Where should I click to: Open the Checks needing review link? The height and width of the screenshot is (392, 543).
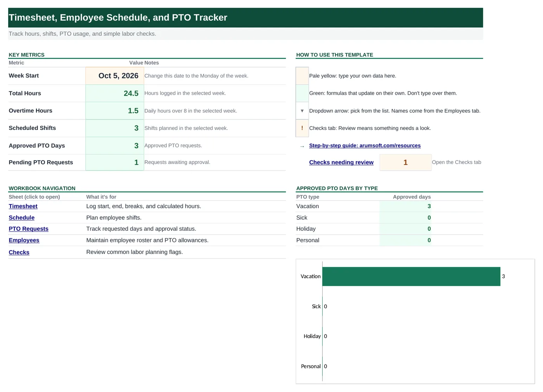point(341,162)
